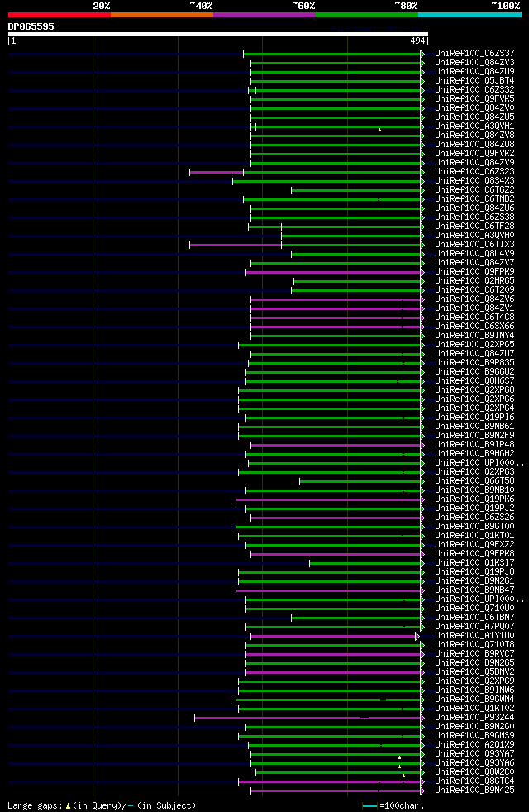
Task: Select the UniRef100_A1Y1U0 label
Action: click(x=474, y=636)
